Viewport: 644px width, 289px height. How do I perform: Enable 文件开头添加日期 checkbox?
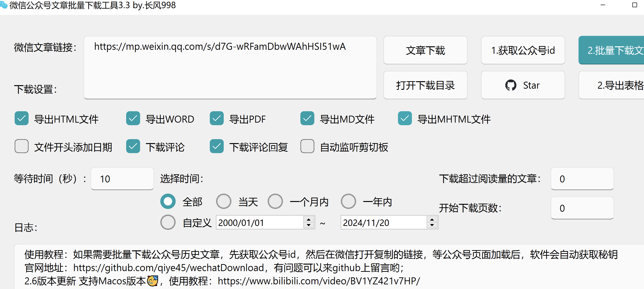pyautogui.click(x=22, y=146)
